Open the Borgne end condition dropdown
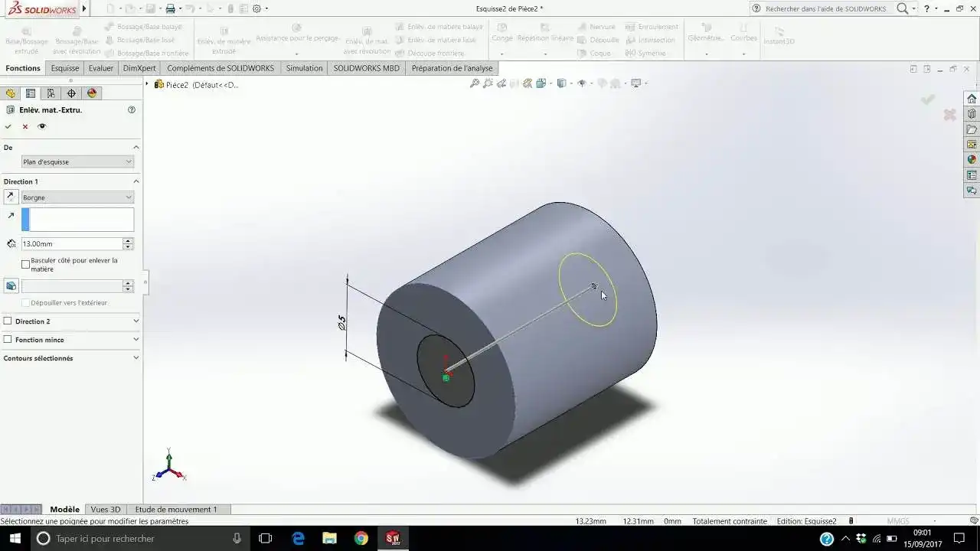 pyautogui.click(x=129, y=197)
